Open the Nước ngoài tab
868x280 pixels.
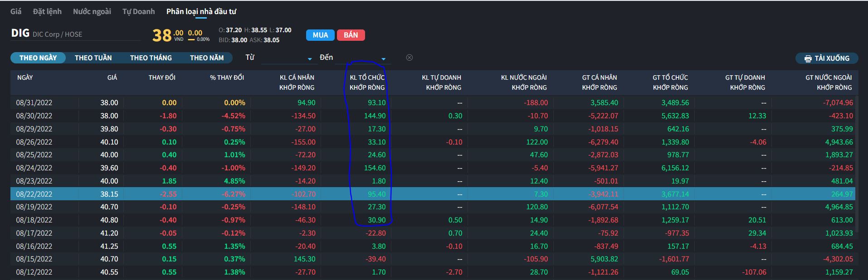tap(92, 11)
